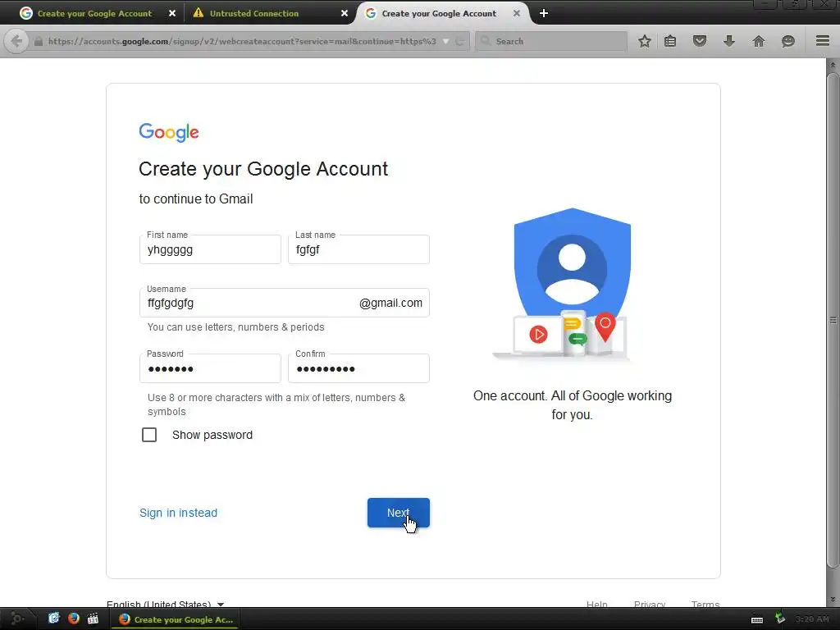Image resolution: width=840 pixels, height=630 pixels.
Task: Open the new tab plus button
Action: 544,13
